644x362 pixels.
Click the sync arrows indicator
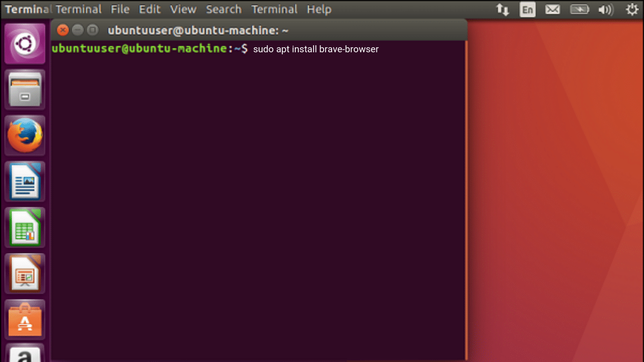pos(503,9)
